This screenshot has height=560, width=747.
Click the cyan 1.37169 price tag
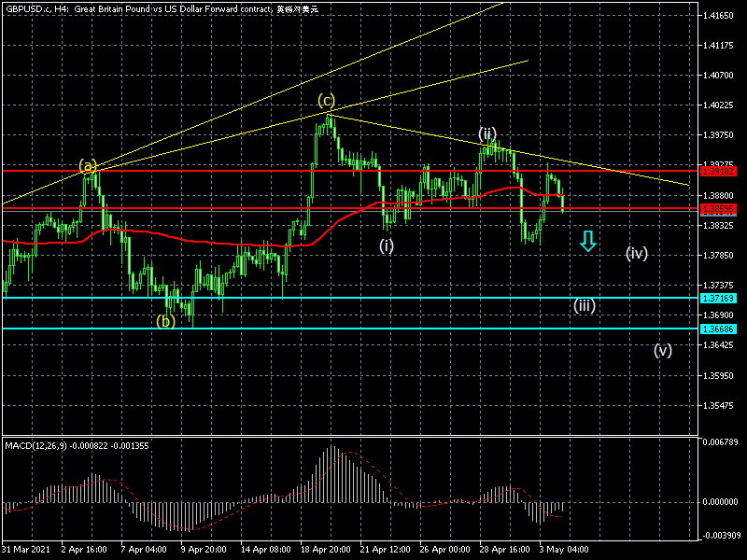[x=718, y=298]
